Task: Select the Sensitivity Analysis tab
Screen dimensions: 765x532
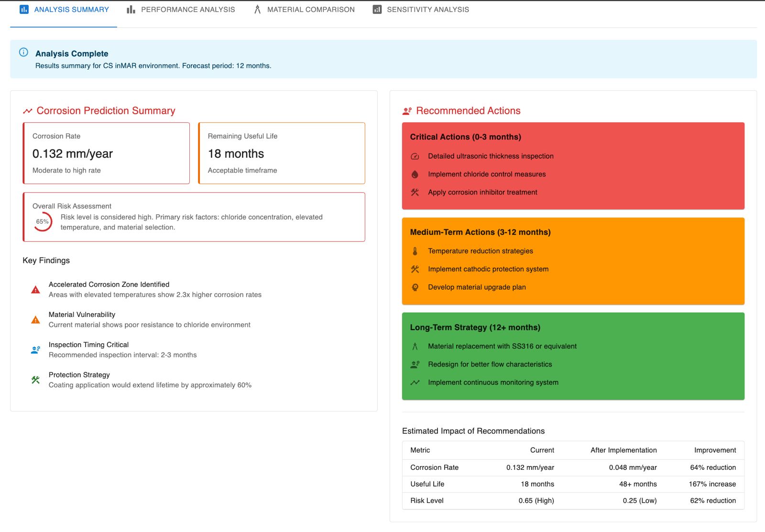Action: [x=421, y=10]
